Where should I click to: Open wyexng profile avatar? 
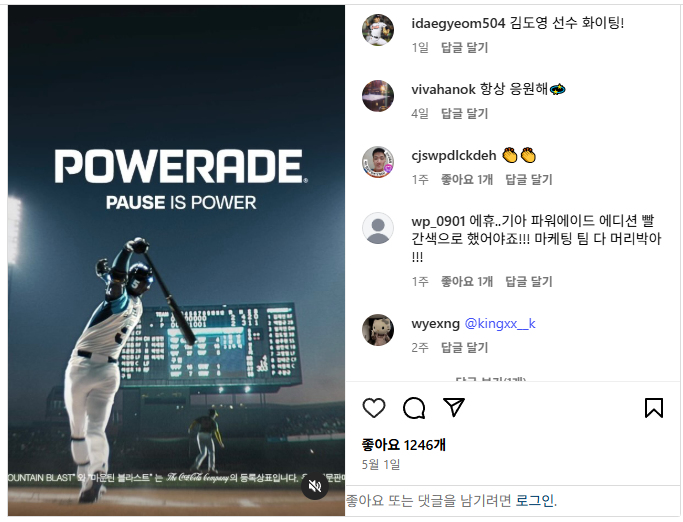[x=378, y=330]
